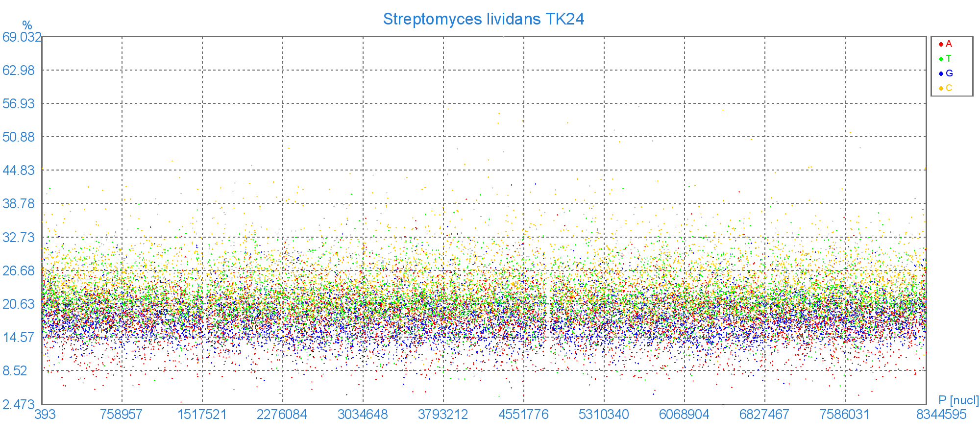
Task: Click the green T legend marker
Action: pos(941,59)
